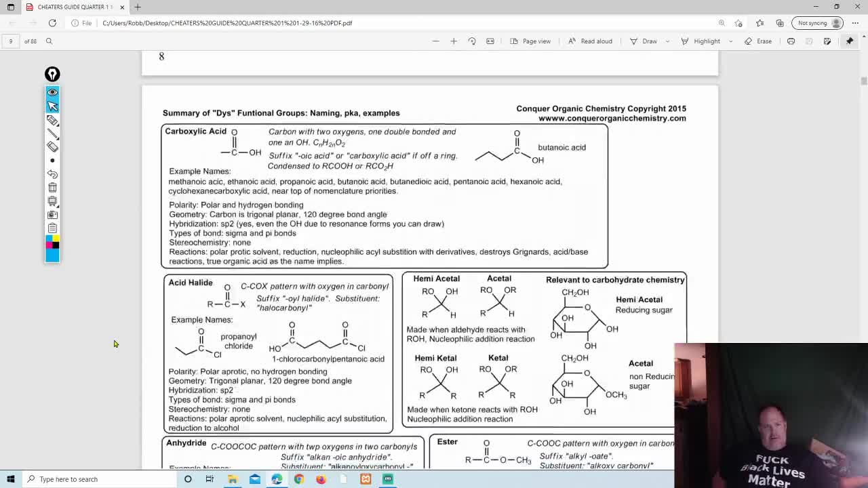Viewport: 868px width, 488px height.
Task: Click the PDF page number field
Action: coord(11,41)
